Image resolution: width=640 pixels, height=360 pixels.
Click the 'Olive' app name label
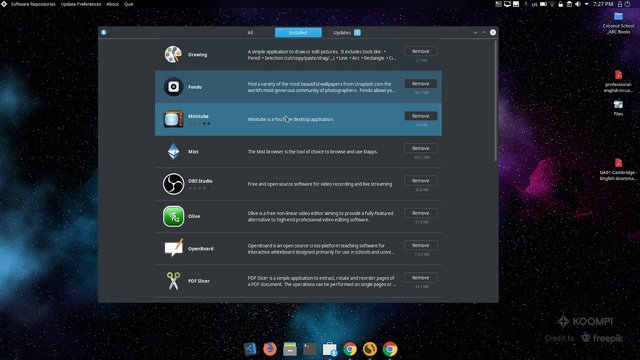point(194,216)
